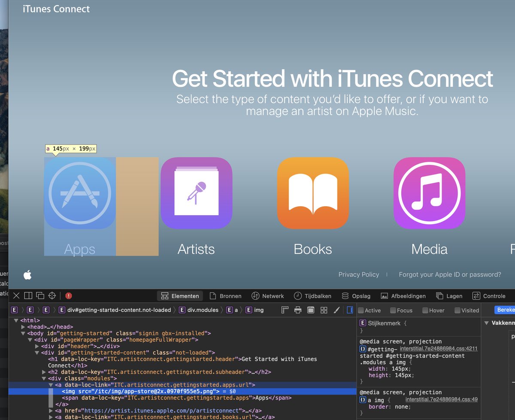Image resolution: width=515 pixels, height=420 pixels.
Task: Switch to the Afbeeldingen tab
Action: tap(403, 296)
